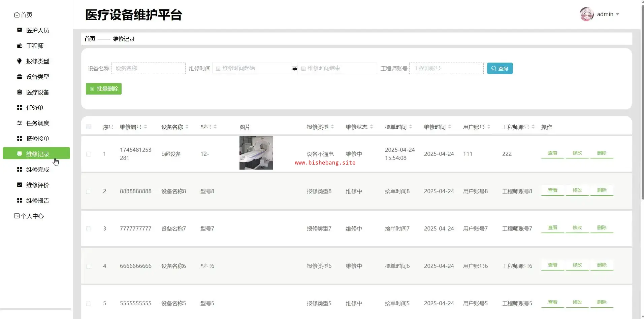
Task: Open 报修接单 in the sidebar
Action: click(x=37, y=139)
